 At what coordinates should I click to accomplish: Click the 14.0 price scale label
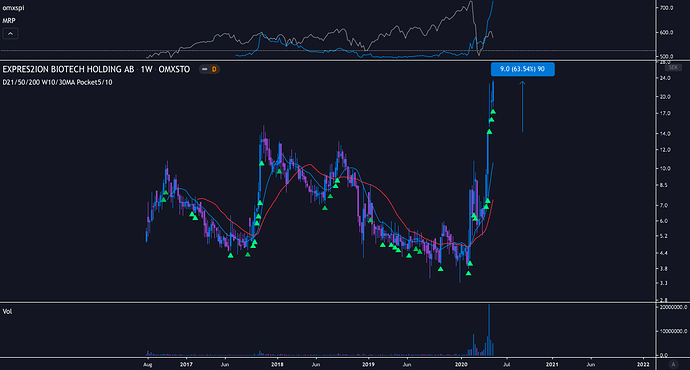665,134
